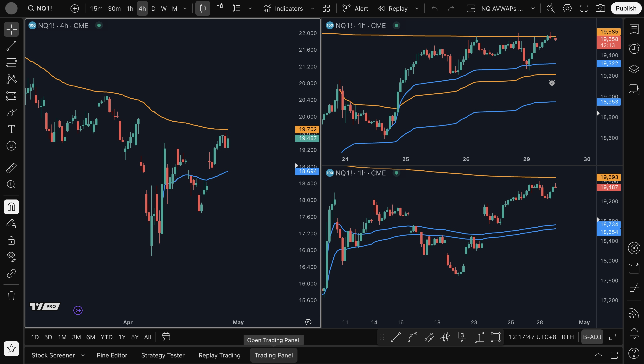Toggle B-ADJ back adjustment button

click(x=592, y=337)
